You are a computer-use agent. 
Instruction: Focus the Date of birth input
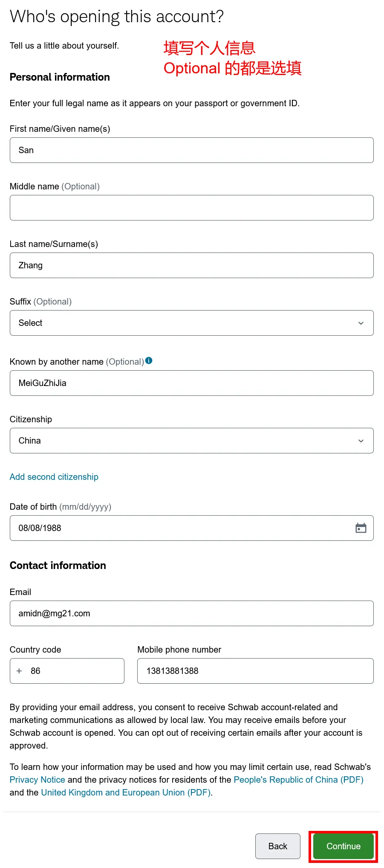tap(179, 528)
